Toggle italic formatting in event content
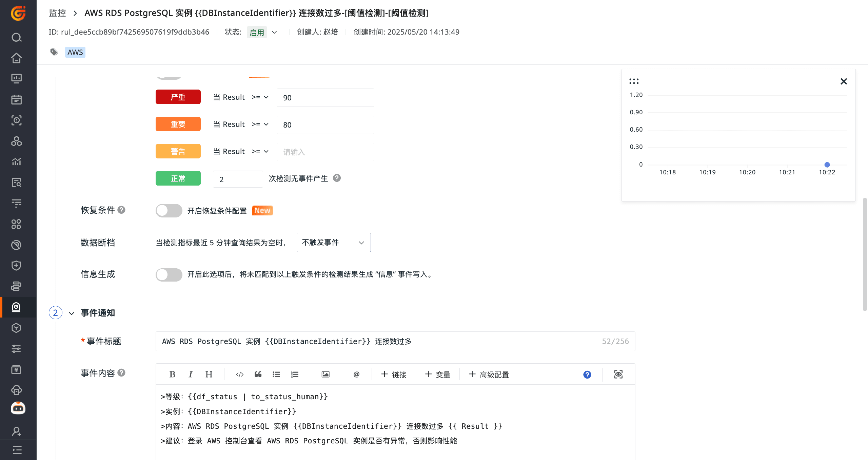Viewport: 868px width, 460px height. (191, 375)
